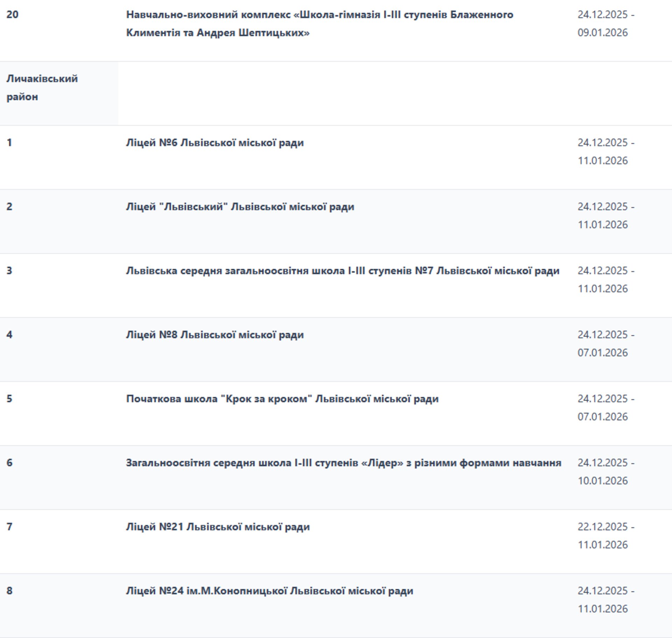Click the Ліцей №6 school name
The height and width of the screenshot is (638, 672).
(x=215, y=143)
